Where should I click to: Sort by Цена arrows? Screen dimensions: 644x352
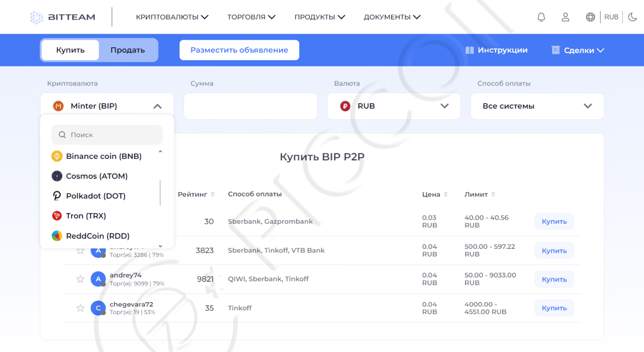445,195
